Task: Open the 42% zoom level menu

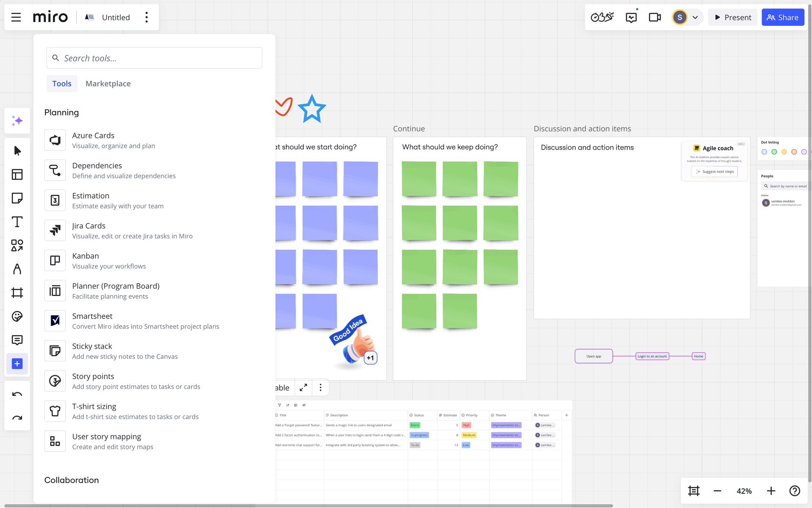Action: 744,491
